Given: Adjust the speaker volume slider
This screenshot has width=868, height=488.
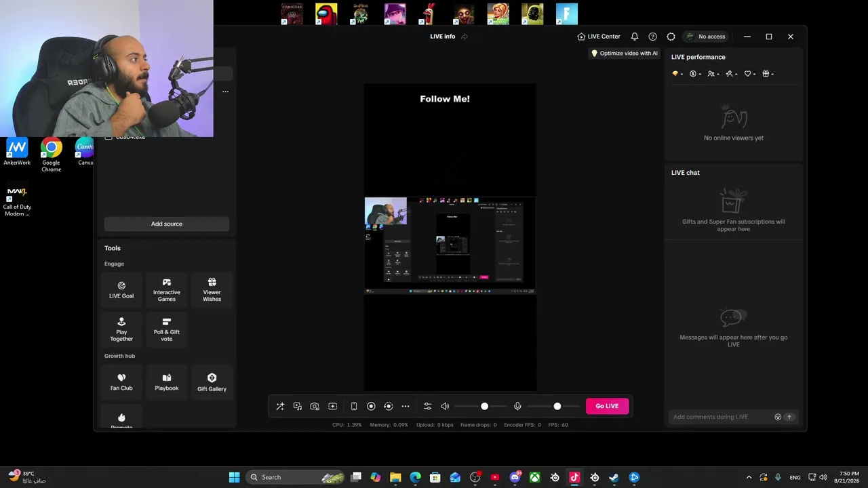Looking at the screenshot, I should (x=481, y=406).
